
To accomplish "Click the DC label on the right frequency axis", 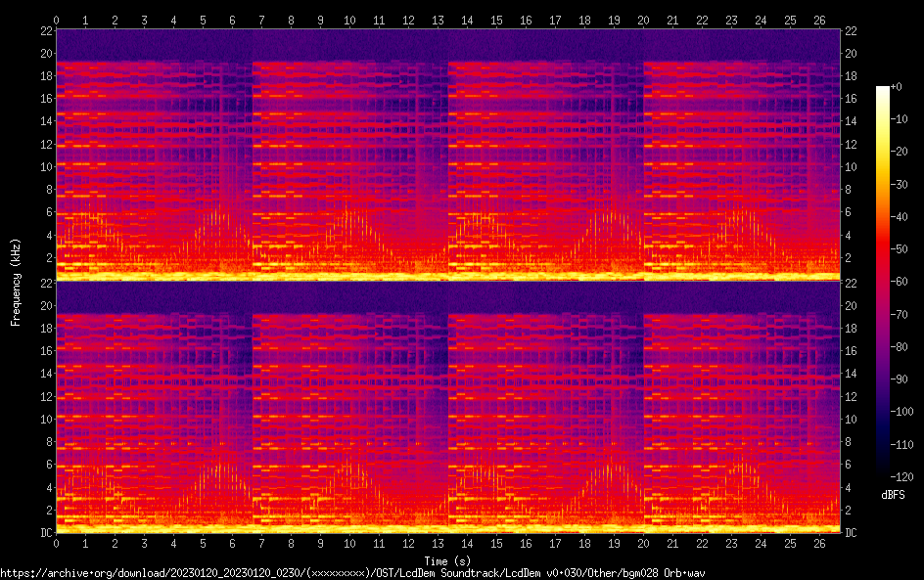I will 852,533.
